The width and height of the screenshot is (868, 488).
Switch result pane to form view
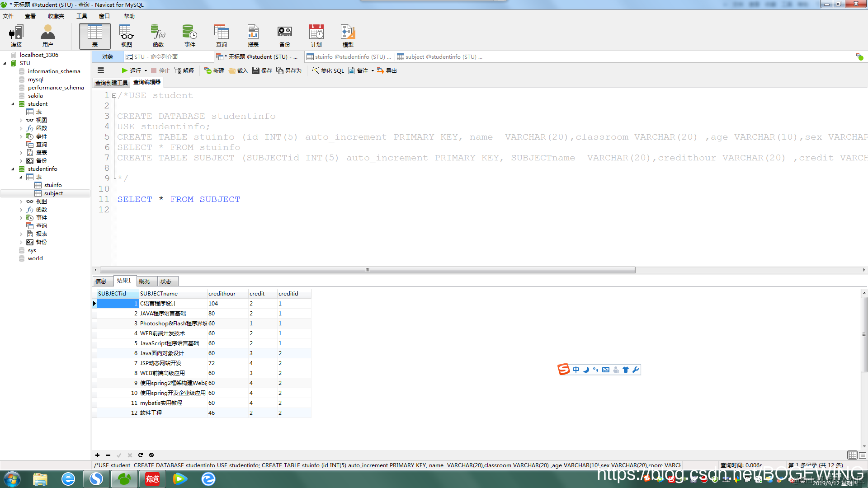863,455
